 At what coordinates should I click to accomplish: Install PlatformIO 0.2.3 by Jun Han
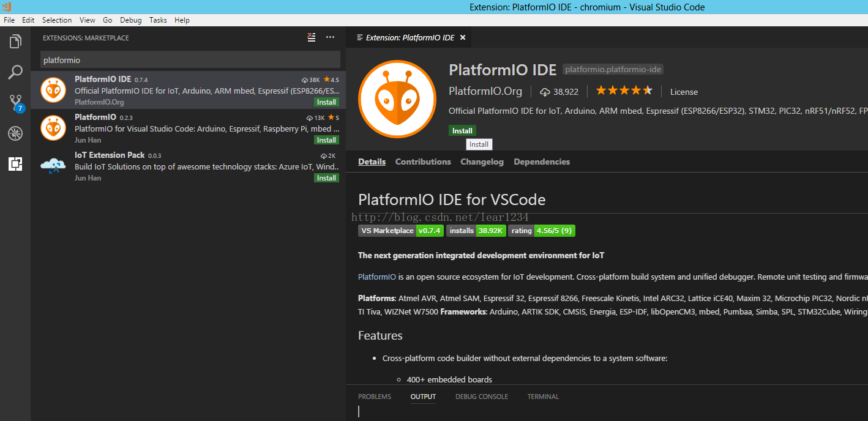[x=326, y=140]
